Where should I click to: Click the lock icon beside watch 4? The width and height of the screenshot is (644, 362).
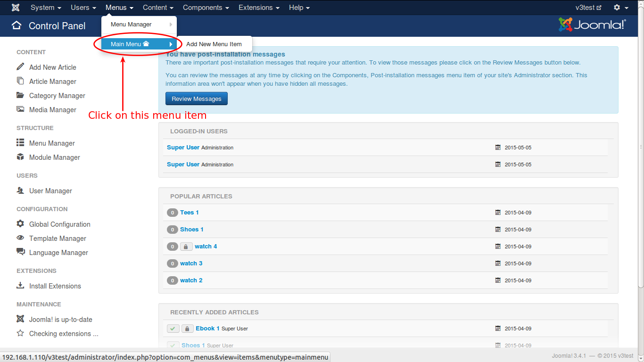pos(186,247)
